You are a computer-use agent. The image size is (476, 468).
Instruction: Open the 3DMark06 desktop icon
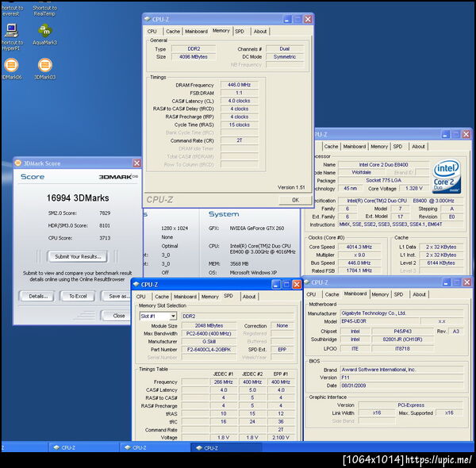pyautogui.click(x=11, y=65)
